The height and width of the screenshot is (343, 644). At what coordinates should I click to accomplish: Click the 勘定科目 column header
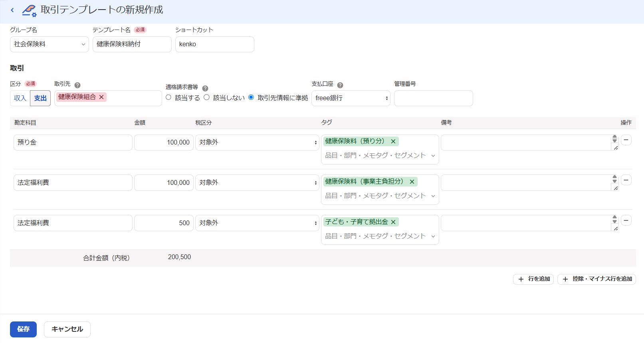coord(25,123)
